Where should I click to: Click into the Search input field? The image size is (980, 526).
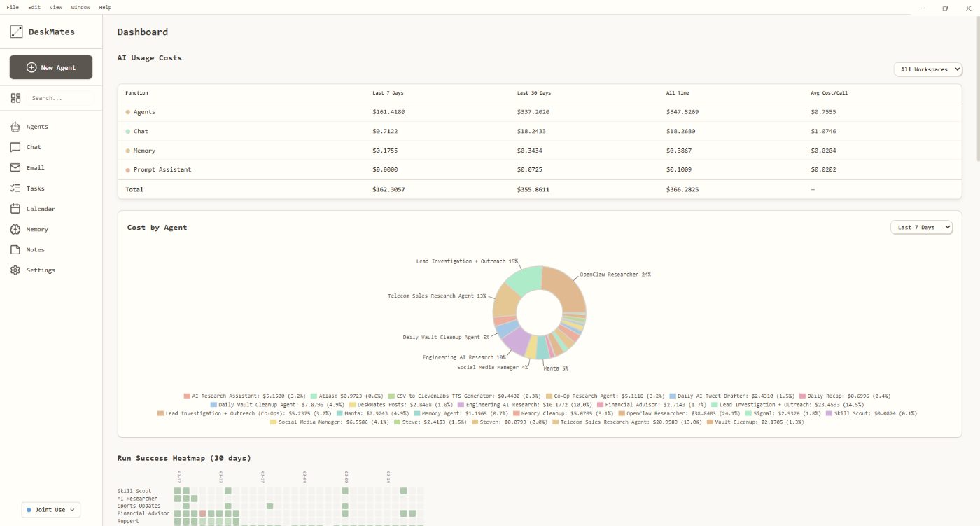click(x=60, y=98)
